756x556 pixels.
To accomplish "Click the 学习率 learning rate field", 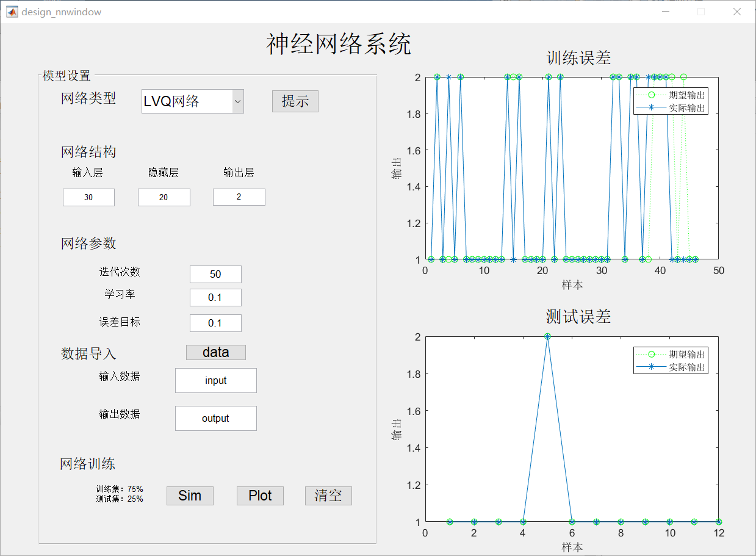I will (215, 297).
